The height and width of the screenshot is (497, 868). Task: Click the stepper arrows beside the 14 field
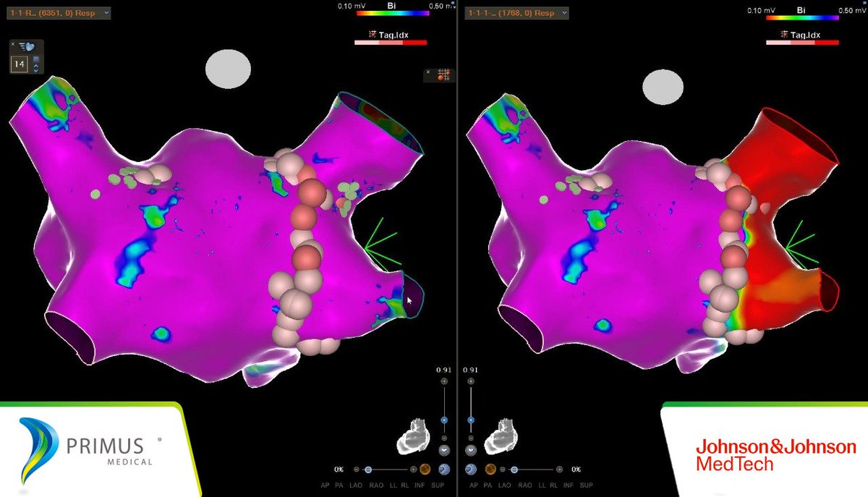(36, 69)
